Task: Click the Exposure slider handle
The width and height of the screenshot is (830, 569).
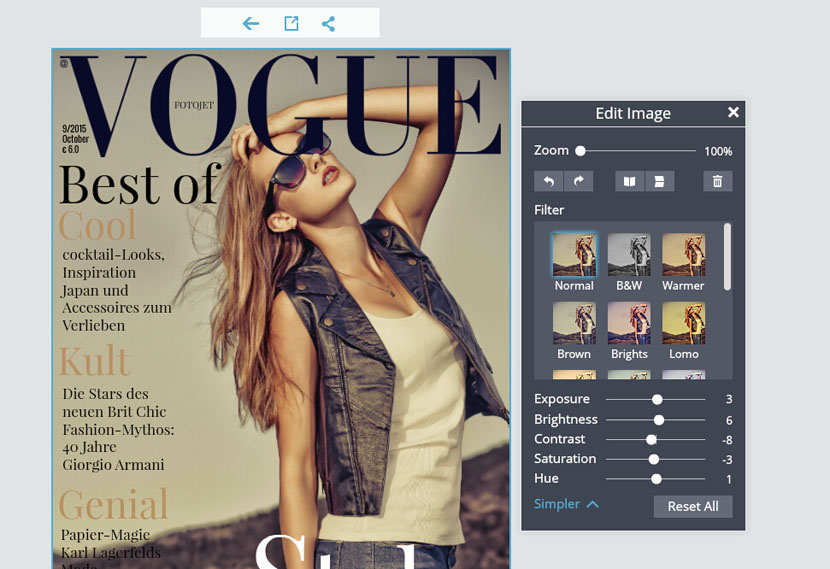Action: click(x=657, y=400)
